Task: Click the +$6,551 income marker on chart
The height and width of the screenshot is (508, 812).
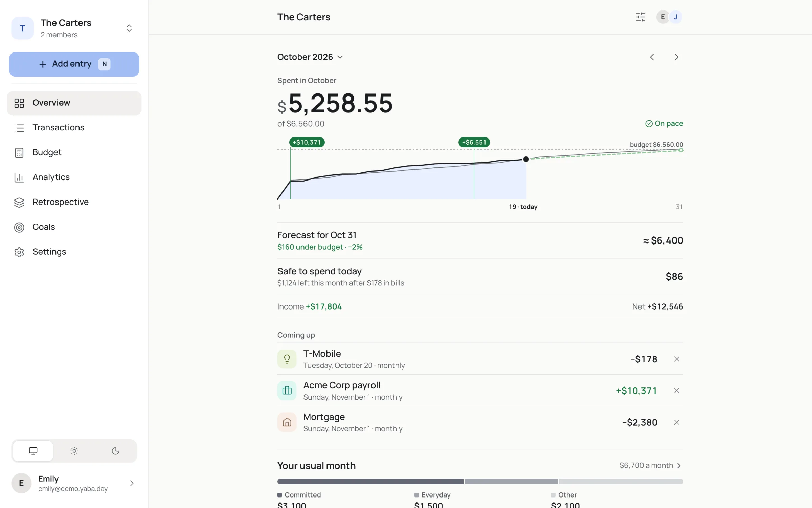Action: point(474,142)
